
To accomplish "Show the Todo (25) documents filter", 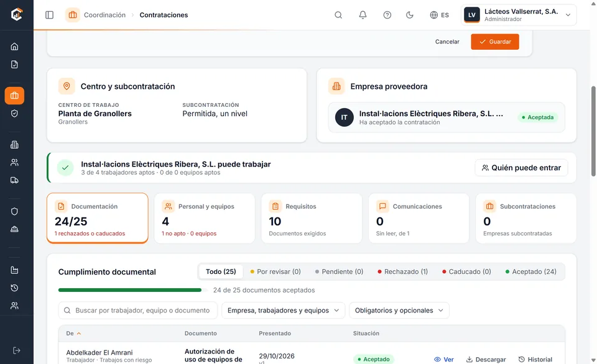I will point(221,271).
